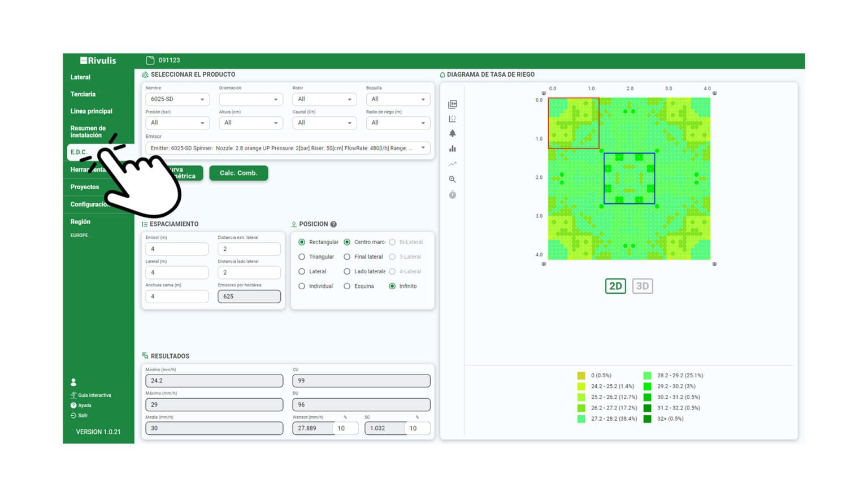Go to Terciaria in the sidebar

[x=83, y=94]
